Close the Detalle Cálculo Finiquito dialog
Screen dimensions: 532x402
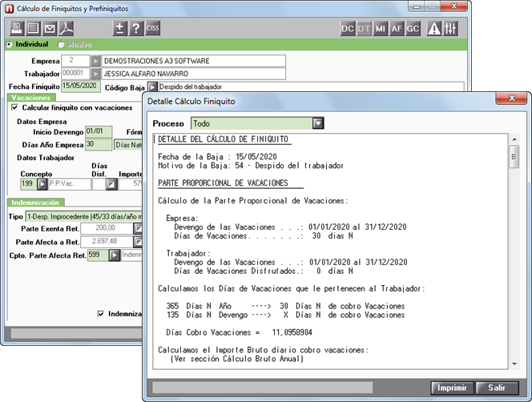pyautogui.click(x=512, y=98)
